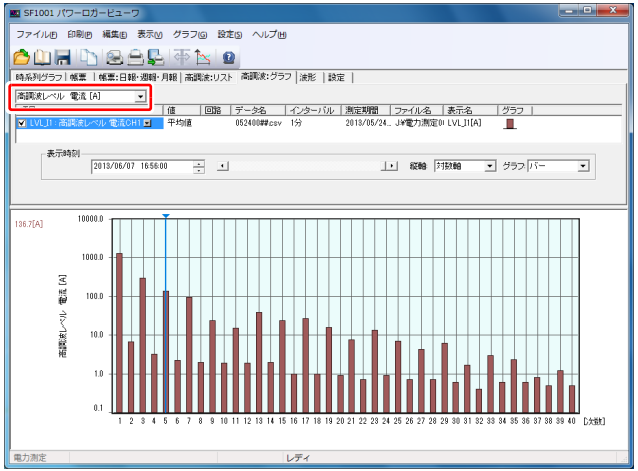The width and height of the screenshot is (638, 471).
Task: Click the graph chart toolbar icon
Action: click(x=203, y=58)
